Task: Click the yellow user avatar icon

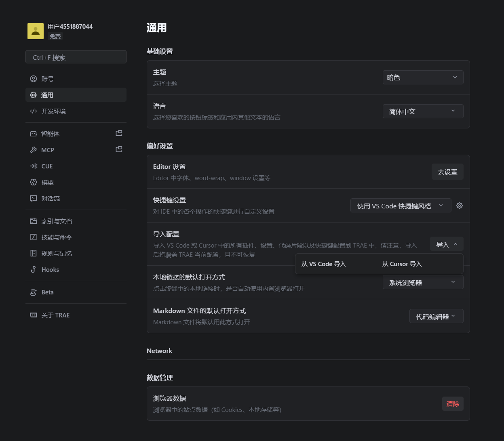Action: 36,31
